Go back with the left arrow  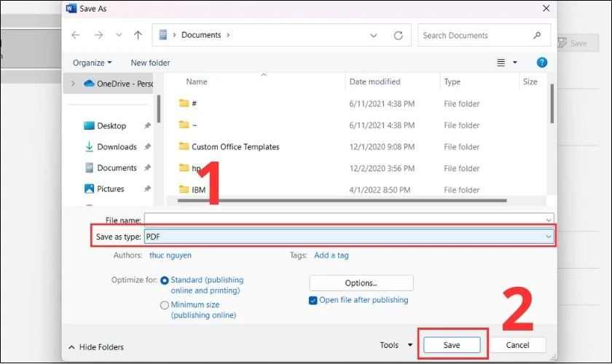[x=76, y=35]
